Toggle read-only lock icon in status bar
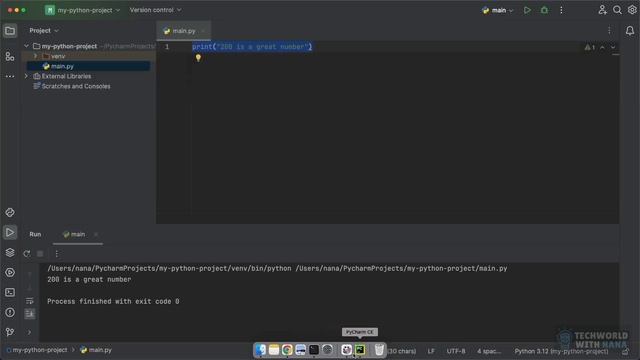Image resolution: width=640 pixels, height=360 pixels. (x=626, y=351)
